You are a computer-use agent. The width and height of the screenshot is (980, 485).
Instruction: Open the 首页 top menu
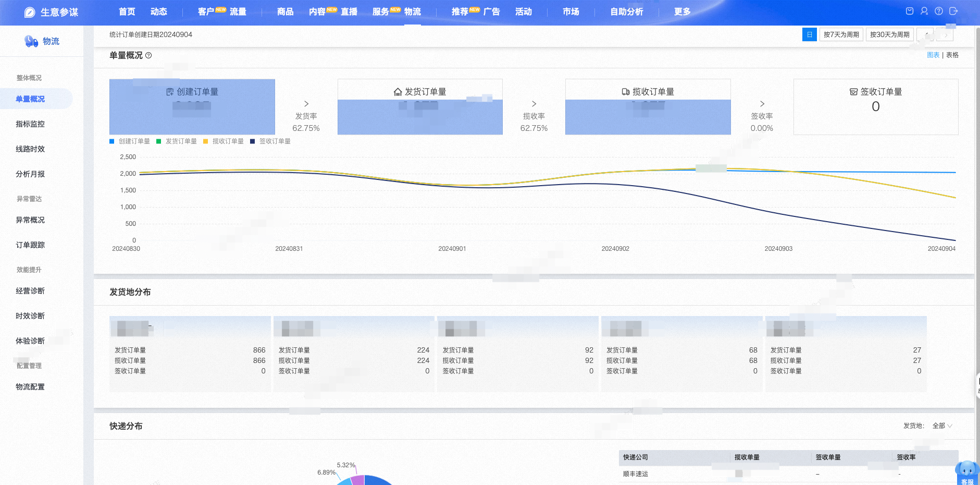click(x=127, y=11)
